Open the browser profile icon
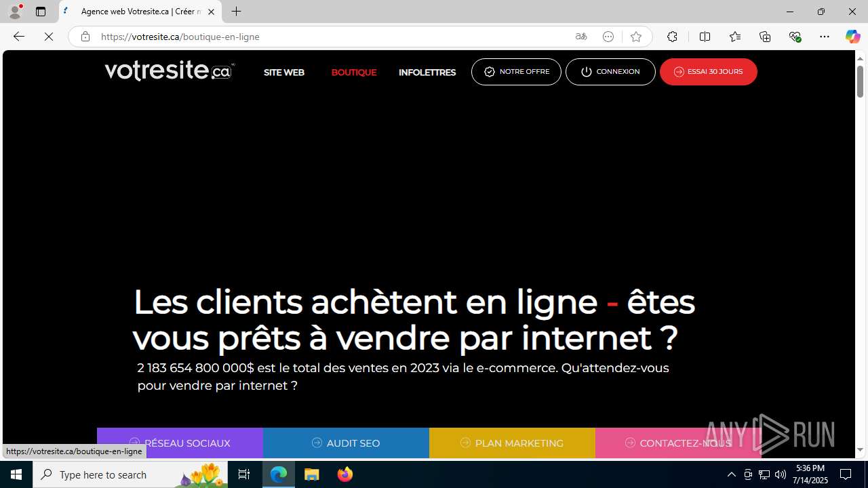Viewport: 868px width, 488px height. [x=15, y=12]
